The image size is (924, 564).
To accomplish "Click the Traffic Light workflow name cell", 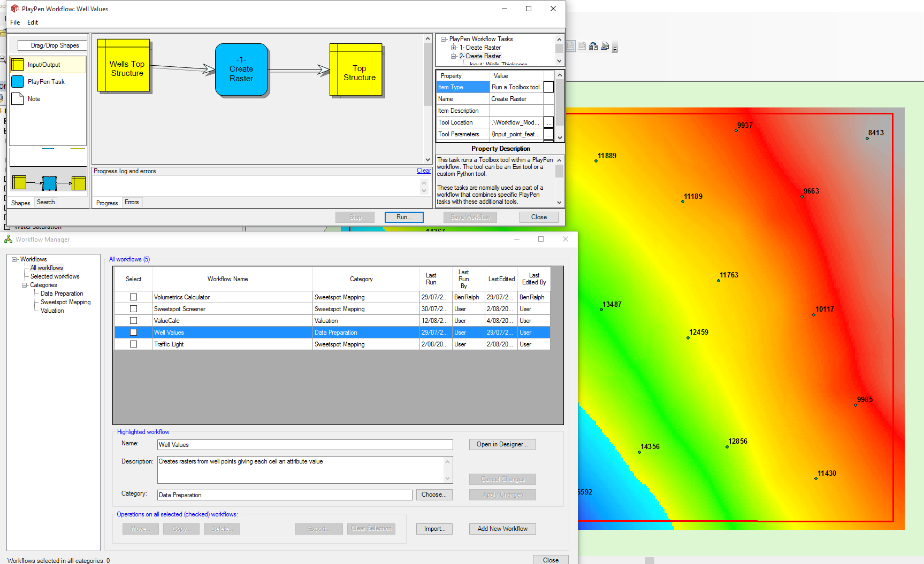I will tap(232, 344).
